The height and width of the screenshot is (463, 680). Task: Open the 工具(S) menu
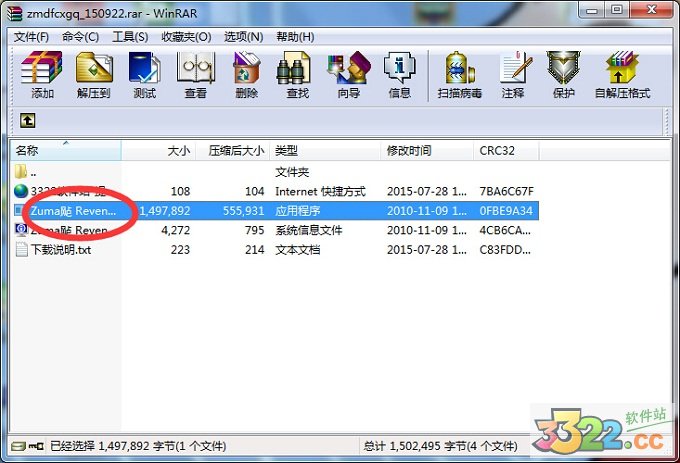[x=130, y=37]
